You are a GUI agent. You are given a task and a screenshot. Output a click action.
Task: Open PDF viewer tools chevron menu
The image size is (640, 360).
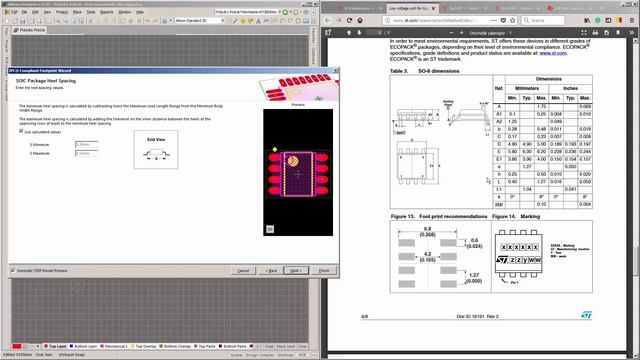point(631,33)
